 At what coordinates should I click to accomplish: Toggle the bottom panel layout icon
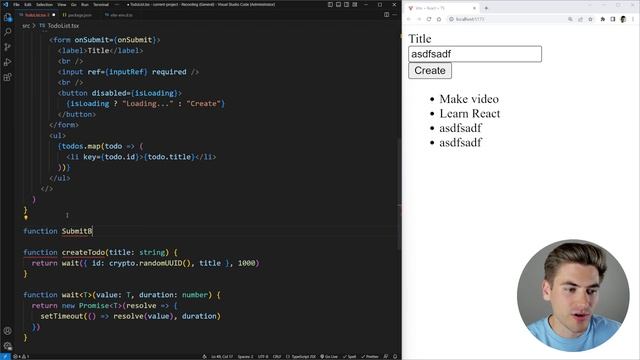tap(338, 4)
